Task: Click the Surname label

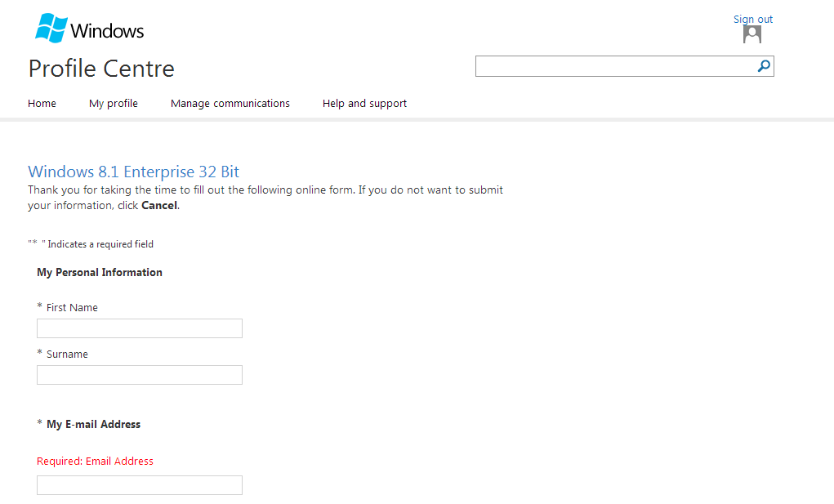Action: pyautogui.click(x=67, y=354)
